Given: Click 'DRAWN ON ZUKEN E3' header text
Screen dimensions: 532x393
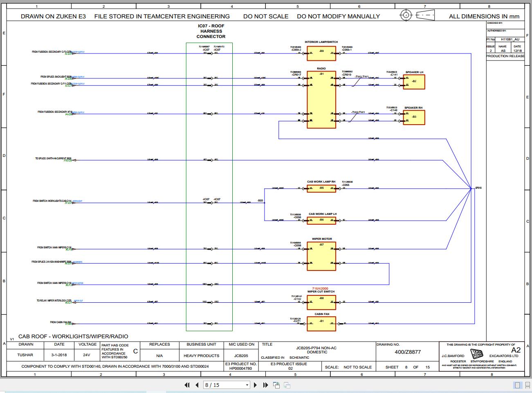Looking at the screenshot, I should [x=53, y=16].
